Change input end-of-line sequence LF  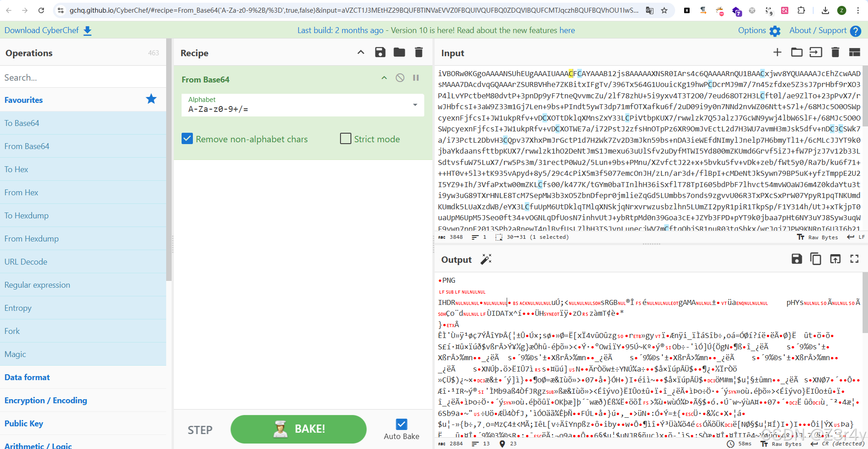tap(856, 237)
